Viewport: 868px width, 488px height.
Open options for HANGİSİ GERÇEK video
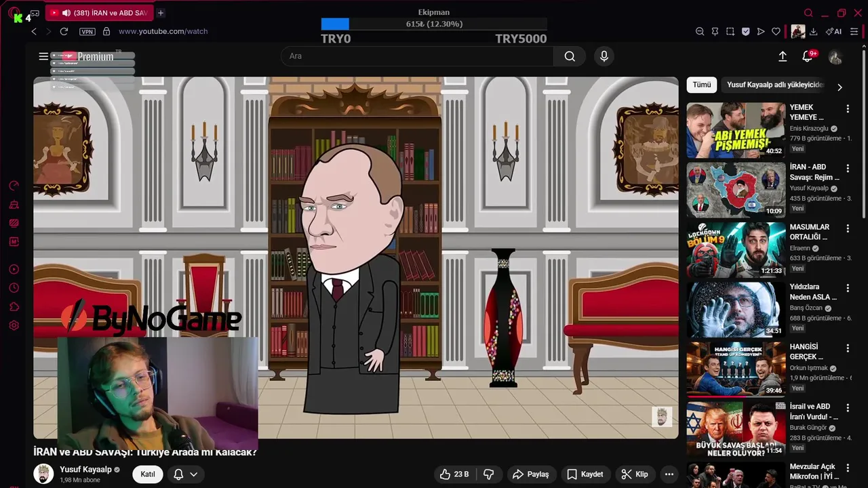(x=848, y=348)
